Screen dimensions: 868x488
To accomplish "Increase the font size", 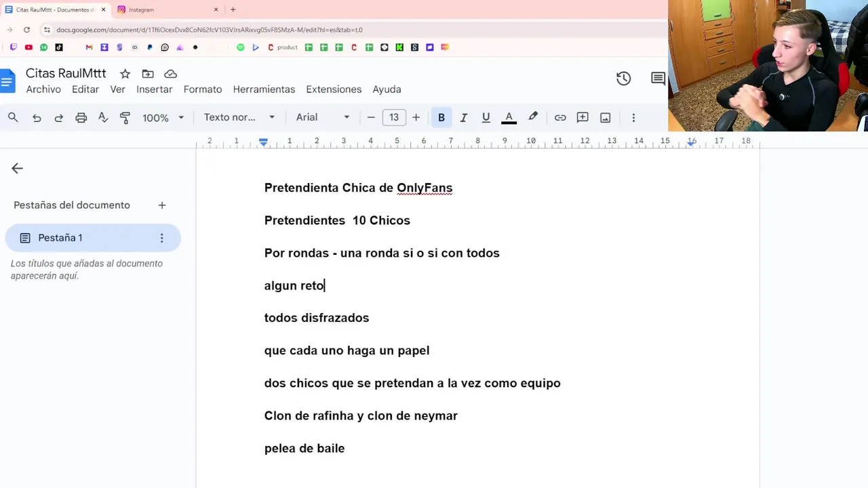I will [416, 117].
